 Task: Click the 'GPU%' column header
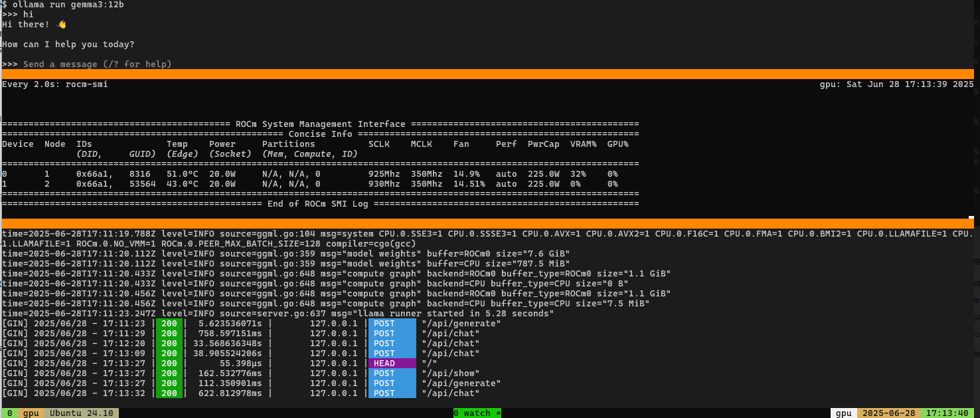click(618, 144)
